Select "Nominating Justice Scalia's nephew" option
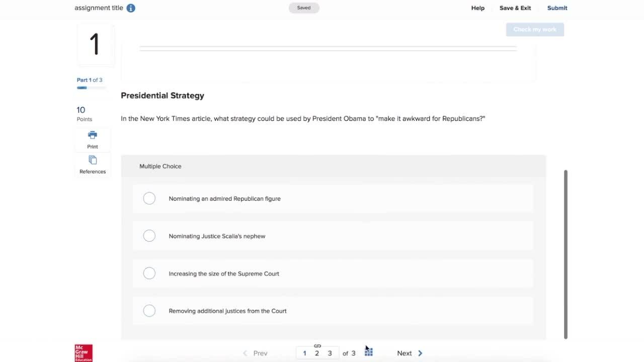This screenshot has width=644, height=362. point(149,236)
